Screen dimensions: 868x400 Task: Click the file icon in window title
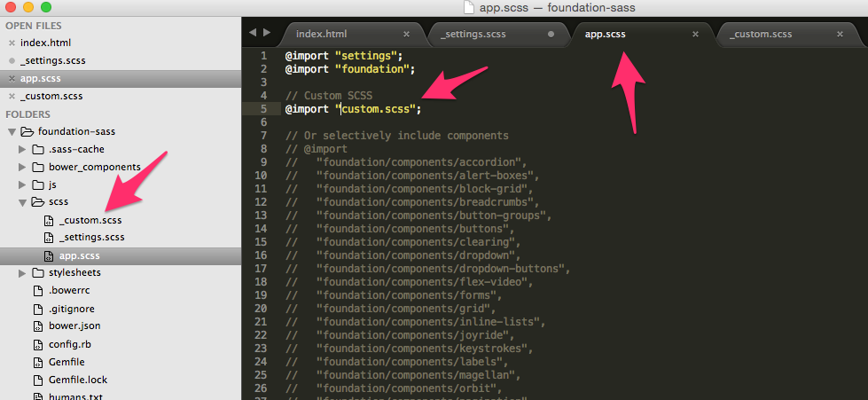469,7
